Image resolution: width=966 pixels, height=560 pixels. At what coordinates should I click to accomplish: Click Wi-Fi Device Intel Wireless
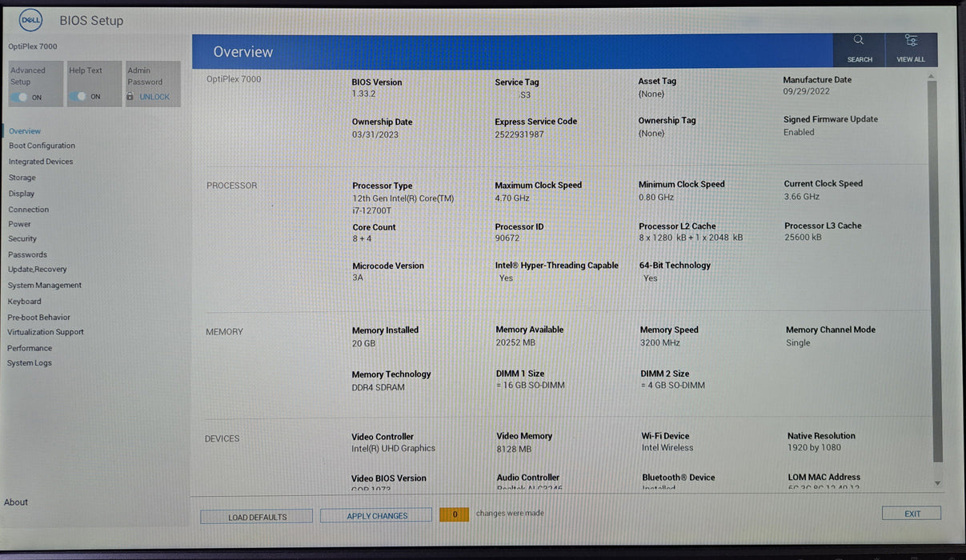click(667, 448)
